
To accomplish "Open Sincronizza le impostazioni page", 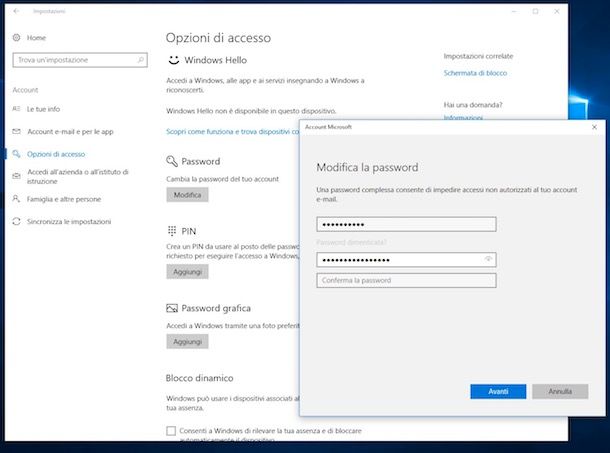I will pyautogui.click(x=69, y=221).
